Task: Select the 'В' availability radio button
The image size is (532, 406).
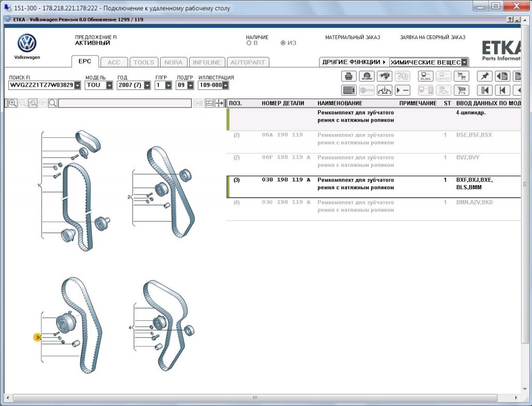Action: pyautogui.click(x=249, y=43)
